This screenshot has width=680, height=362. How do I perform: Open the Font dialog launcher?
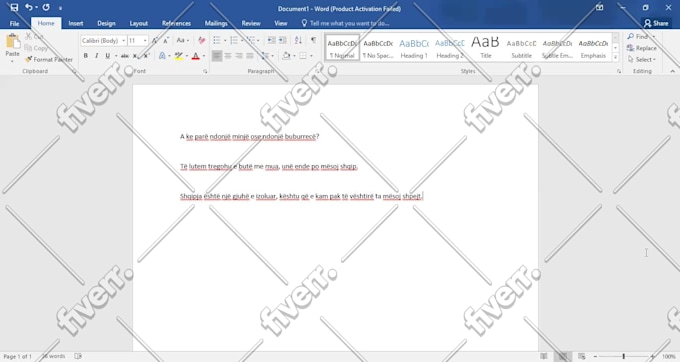point(205,72)
